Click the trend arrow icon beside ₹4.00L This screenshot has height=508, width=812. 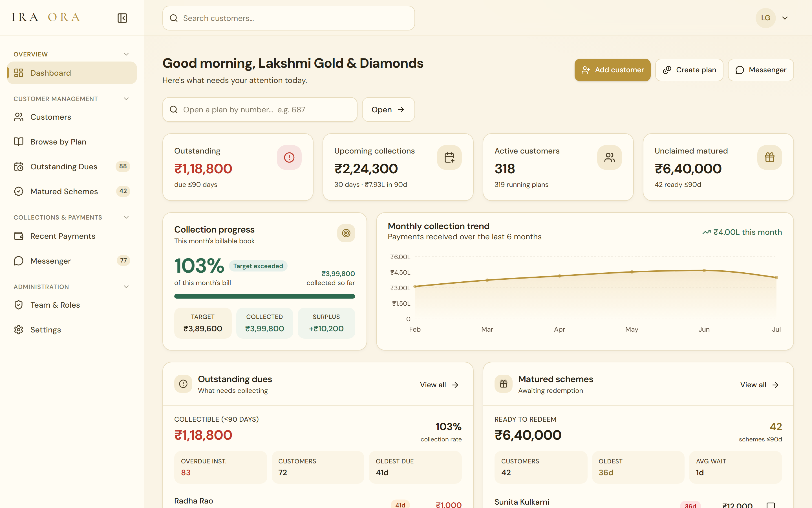click(706, 232)
